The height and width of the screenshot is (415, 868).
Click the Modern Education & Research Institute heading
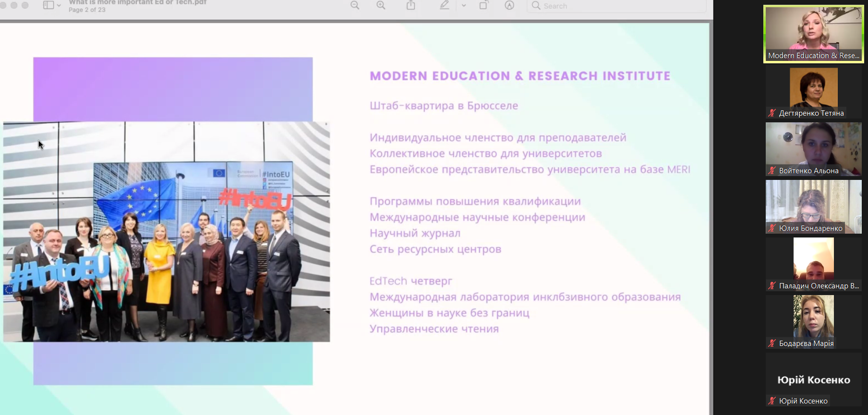[520, 76]
